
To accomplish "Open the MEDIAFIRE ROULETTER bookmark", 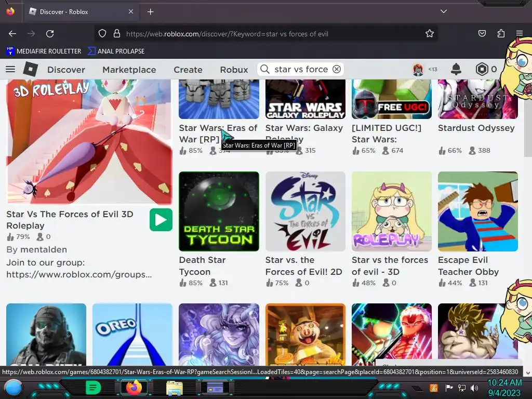I will click(x=44, y=51).
